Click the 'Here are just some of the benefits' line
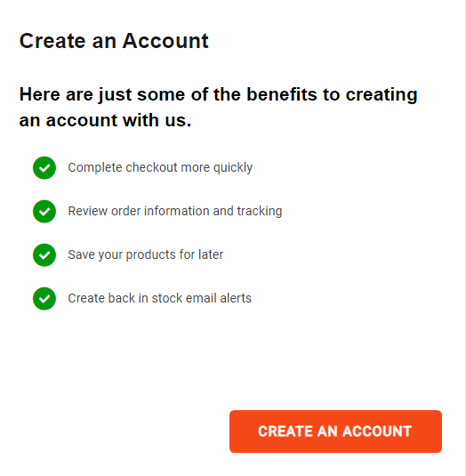466x476 pixels. click(x=219, y=94)
